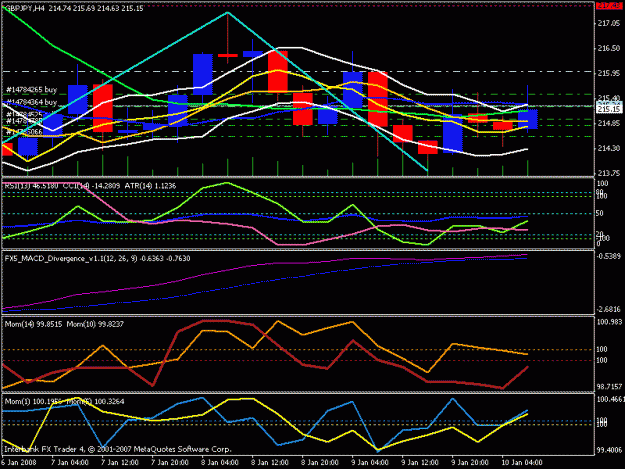Viewport: 625px width, 469px height.
Task: Click the red price tag at top of price axis
Action: coord(609,6)
